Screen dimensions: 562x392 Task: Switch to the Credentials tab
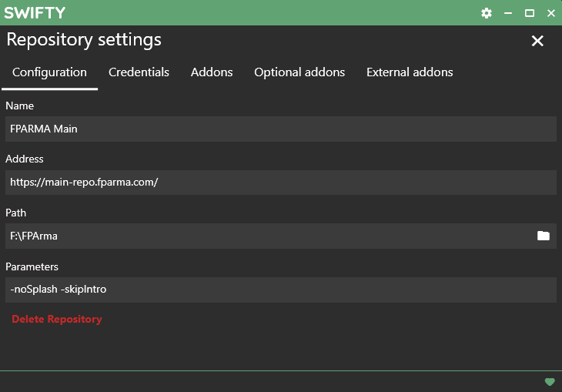(x=139, y=72)
